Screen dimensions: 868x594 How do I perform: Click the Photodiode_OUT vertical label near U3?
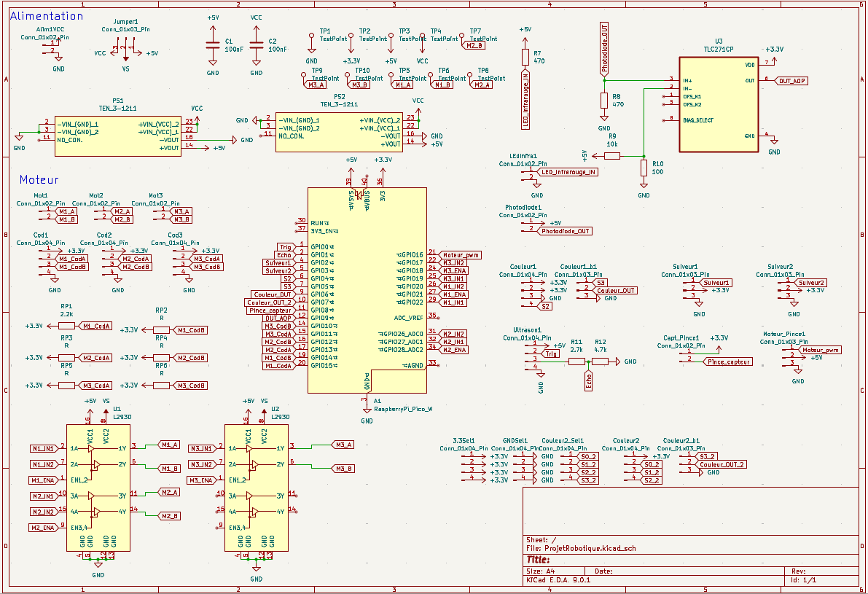(x=604, y=48)
